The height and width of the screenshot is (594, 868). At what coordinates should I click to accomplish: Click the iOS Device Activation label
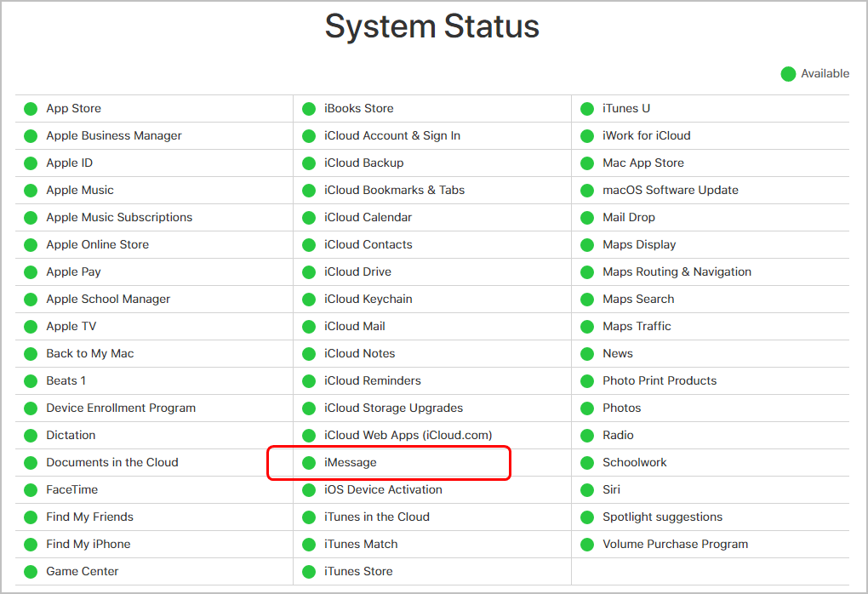383,489
